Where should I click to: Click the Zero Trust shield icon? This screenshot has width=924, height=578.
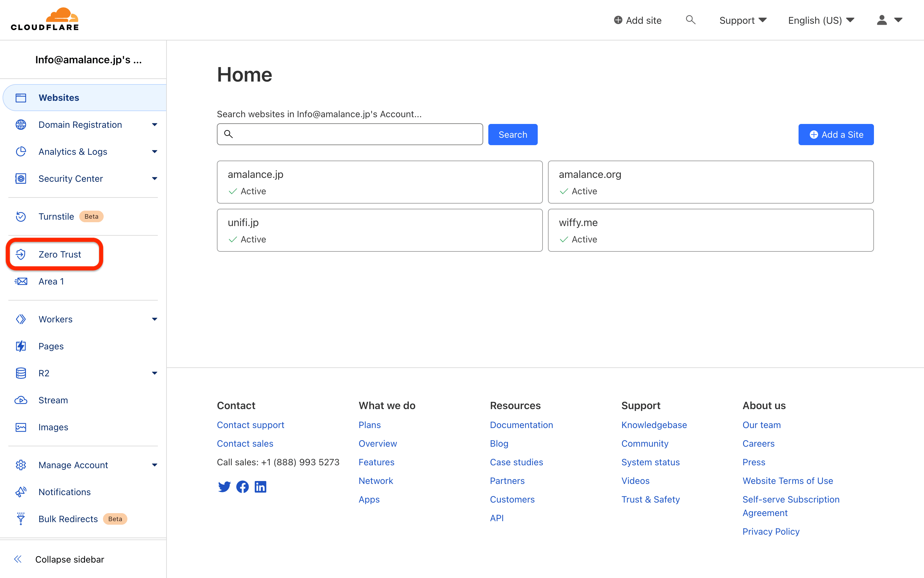click(21, 254)
